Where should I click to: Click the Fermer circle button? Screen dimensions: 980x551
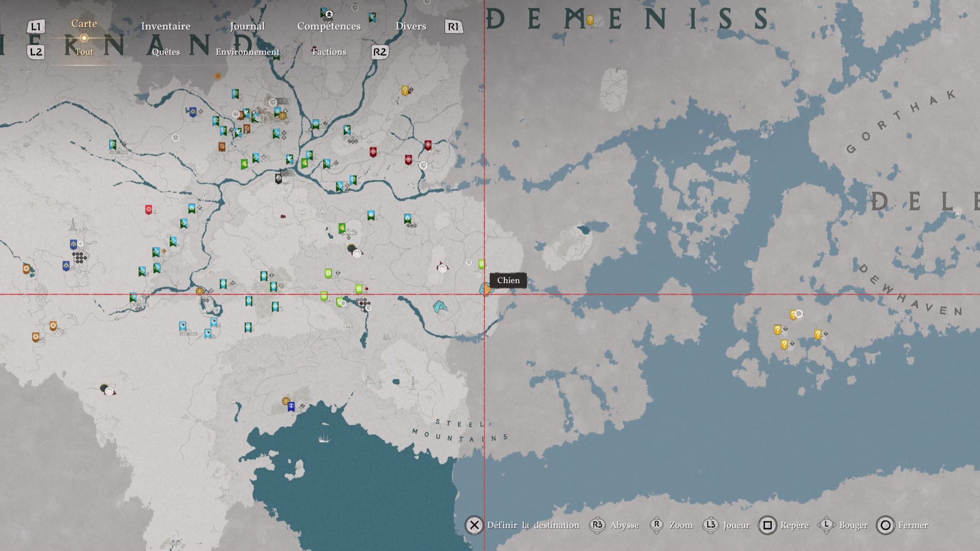coord(885,525)
